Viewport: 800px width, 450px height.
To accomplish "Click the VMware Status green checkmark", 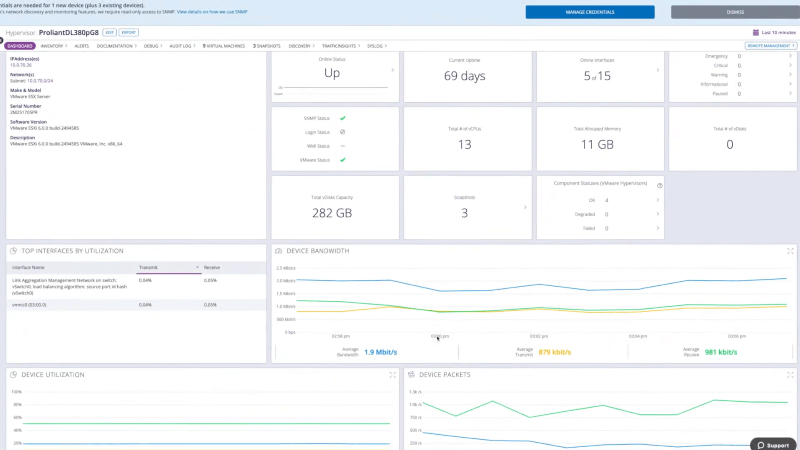I will pos(343,160).
